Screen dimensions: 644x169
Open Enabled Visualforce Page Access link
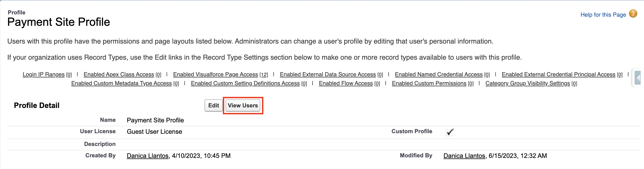[215, 74]
